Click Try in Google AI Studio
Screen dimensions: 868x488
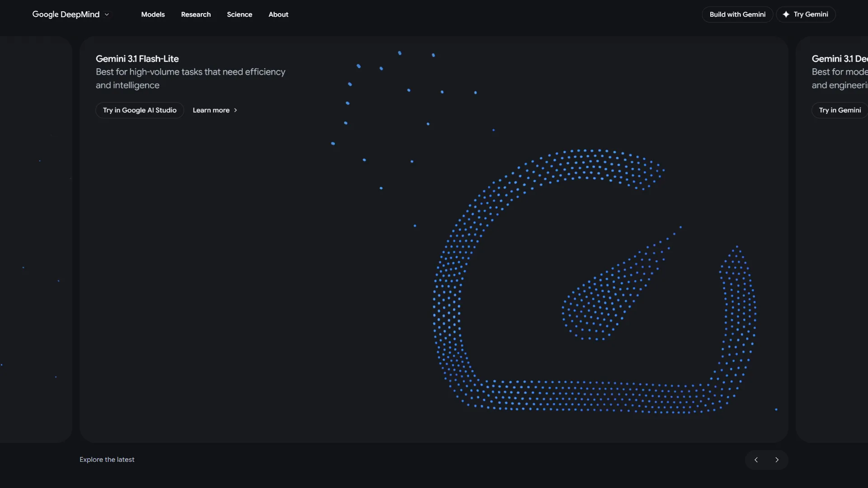(x=140, y=110)
